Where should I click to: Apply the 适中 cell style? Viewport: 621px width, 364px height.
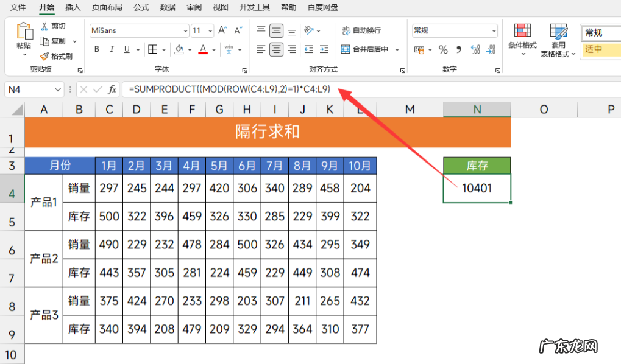601,49
